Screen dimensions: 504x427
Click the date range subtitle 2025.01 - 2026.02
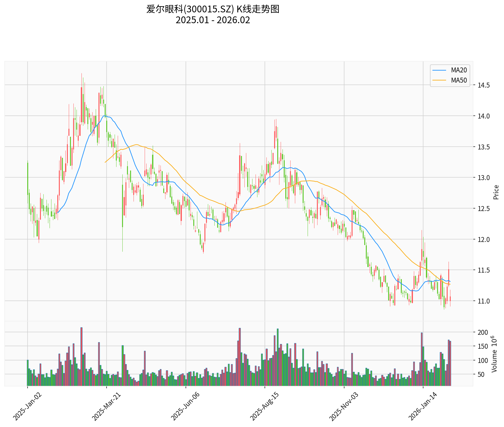click(213, 20)
